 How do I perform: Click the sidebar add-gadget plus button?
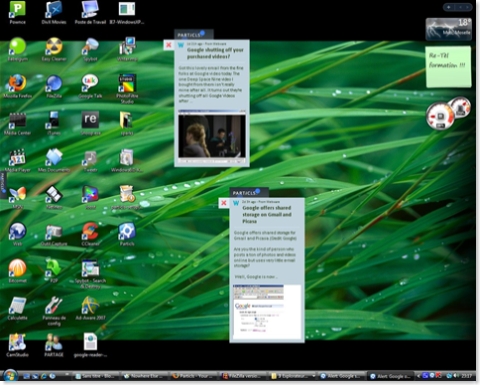(448, 7)
